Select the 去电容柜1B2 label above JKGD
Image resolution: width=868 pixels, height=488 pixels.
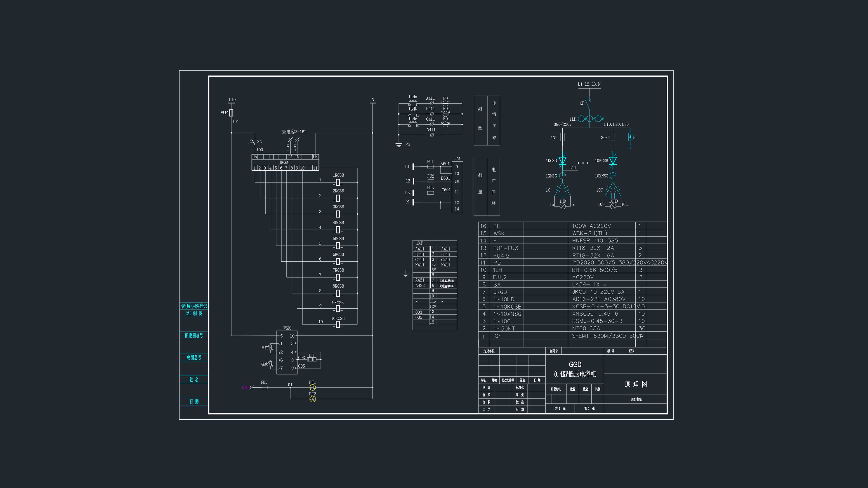click(x=294, y=132)
